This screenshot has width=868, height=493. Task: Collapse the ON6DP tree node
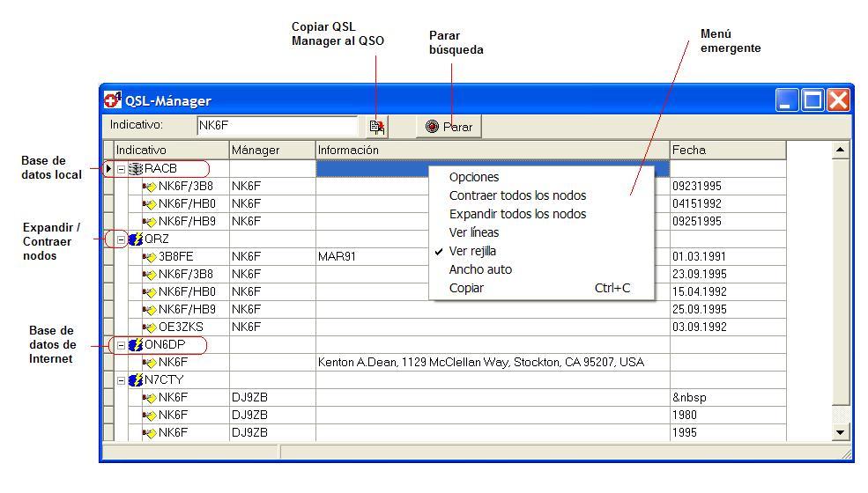[122, 345]
